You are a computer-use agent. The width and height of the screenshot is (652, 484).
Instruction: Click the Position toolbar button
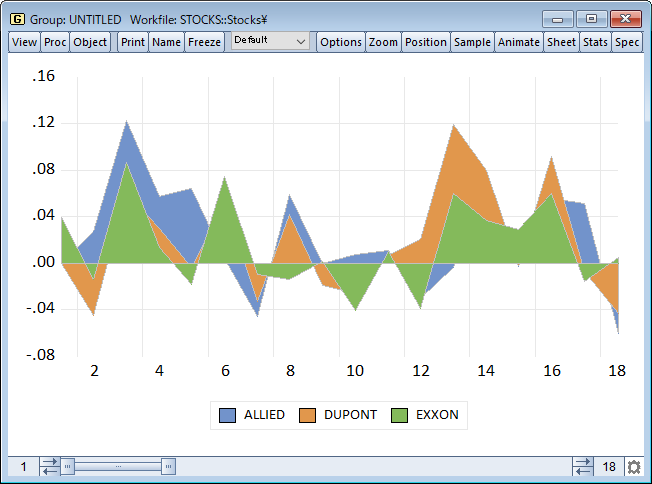coord(426,42)
